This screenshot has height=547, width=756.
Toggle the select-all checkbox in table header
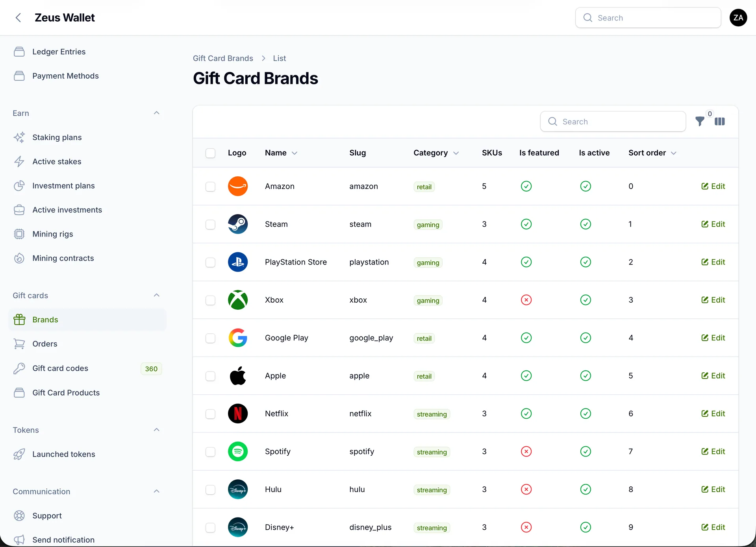210,153
